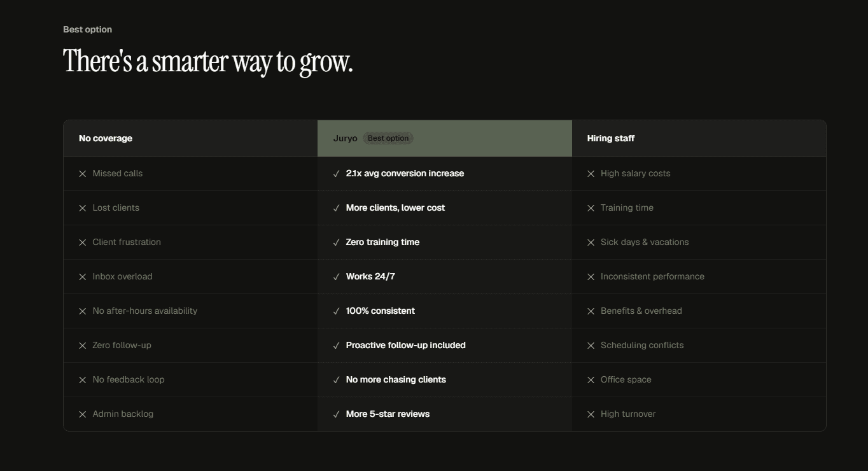
Task: Click the X icon beside Lost clients
Action: coord(82,208)
